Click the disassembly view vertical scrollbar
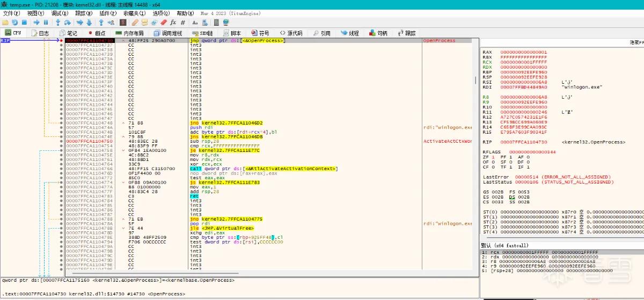 (475, 156)
